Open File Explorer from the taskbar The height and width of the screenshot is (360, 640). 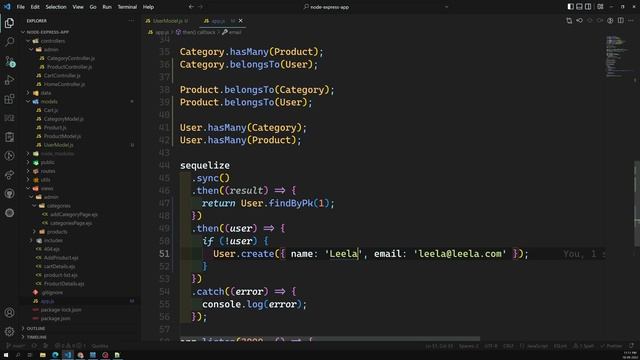coord(42,355)
